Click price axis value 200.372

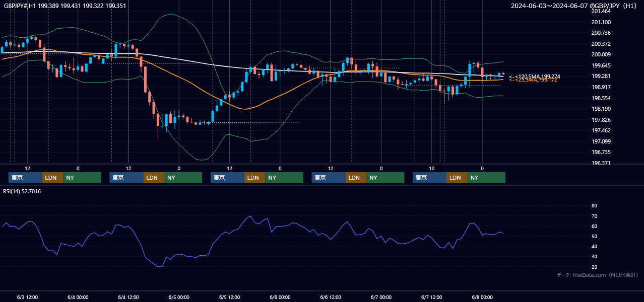click(601, 44)
